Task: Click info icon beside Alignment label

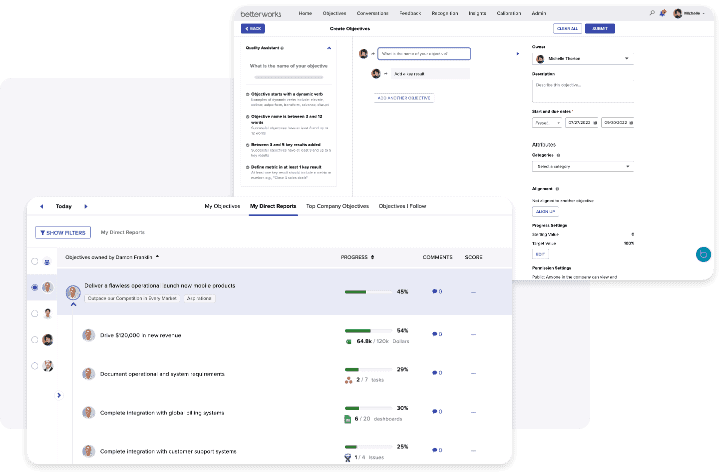Action: pos(557,189)
